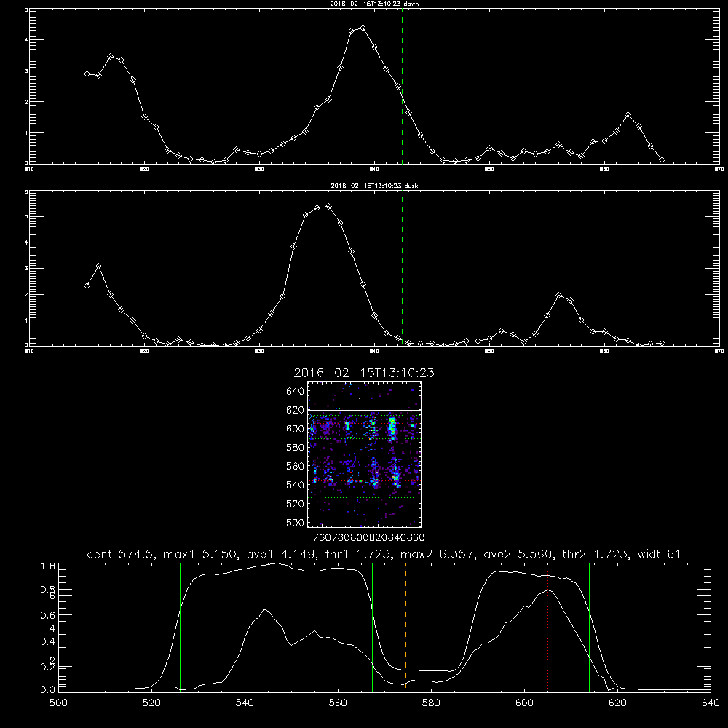Click the dawn plot title "2016-02-15T13:10:23 dawn"
Image resolution: width=728 pixels, height=728 pixels.
point(374,4)
